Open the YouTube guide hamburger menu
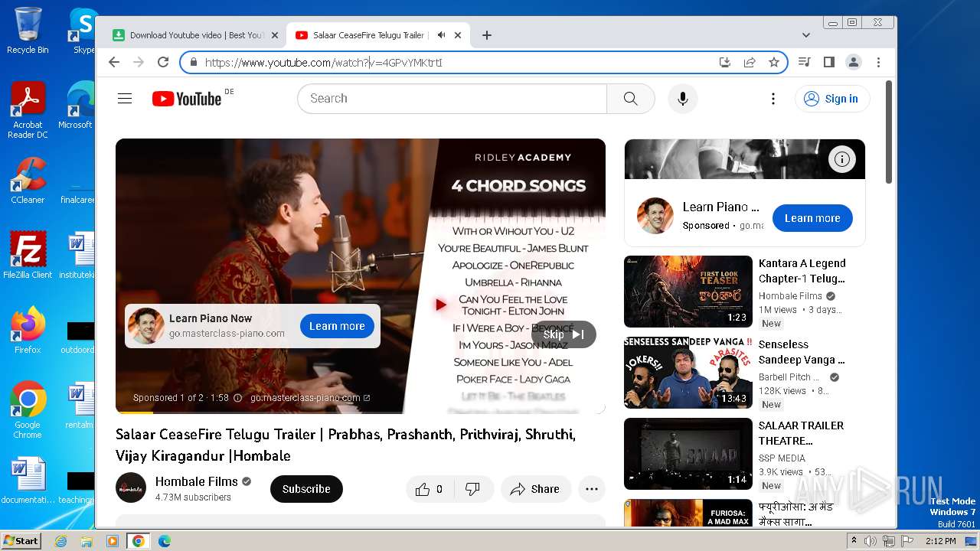 pyautogui.click(x=125, y=99)
